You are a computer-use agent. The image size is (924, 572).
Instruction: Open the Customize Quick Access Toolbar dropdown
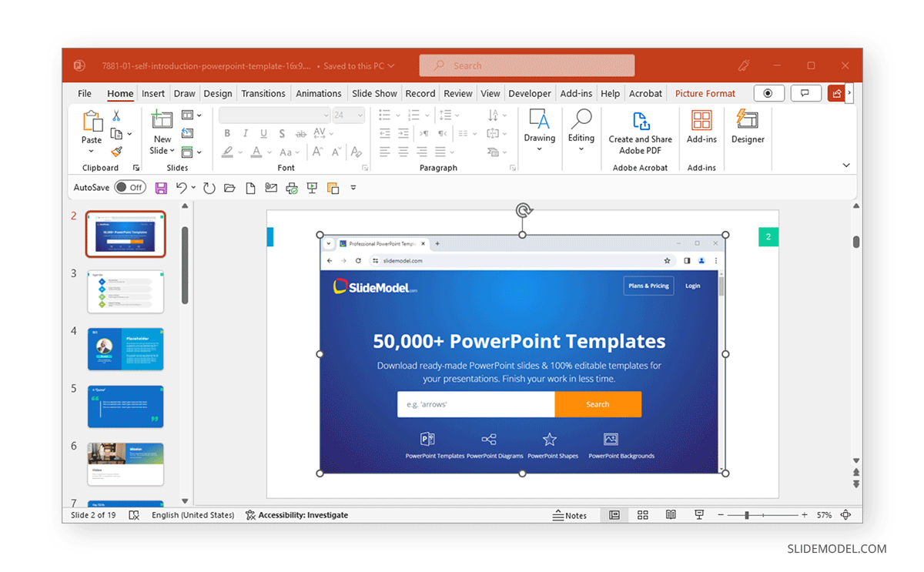click(x=353, y=188)
